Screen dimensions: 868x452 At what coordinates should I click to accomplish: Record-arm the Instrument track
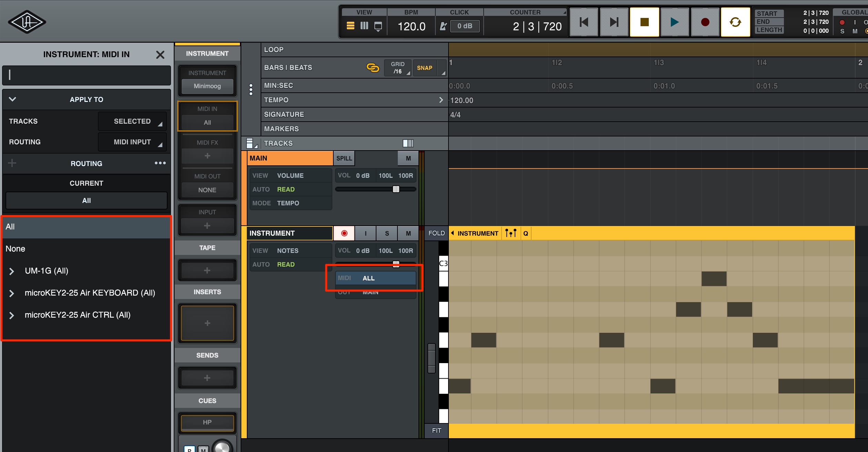click(344, 233)
